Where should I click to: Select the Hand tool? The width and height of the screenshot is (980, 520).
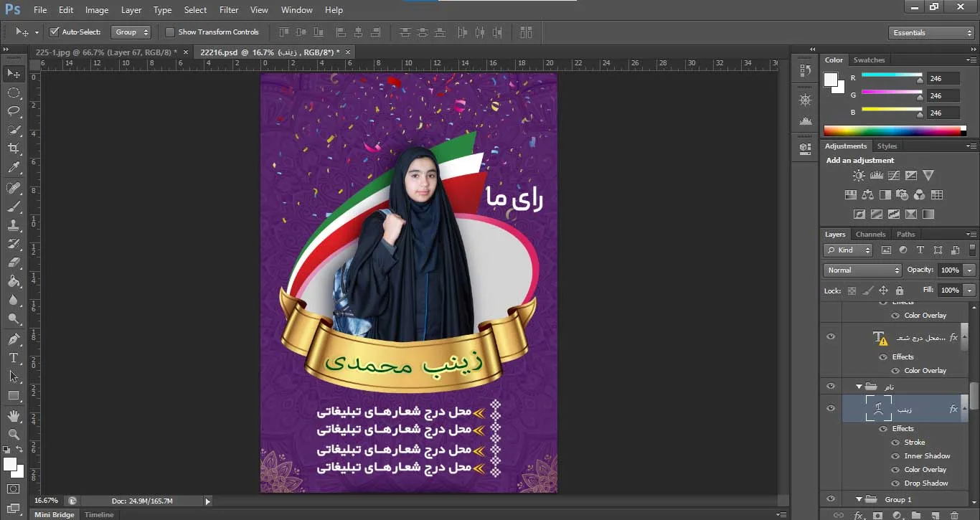click(14, 415)
